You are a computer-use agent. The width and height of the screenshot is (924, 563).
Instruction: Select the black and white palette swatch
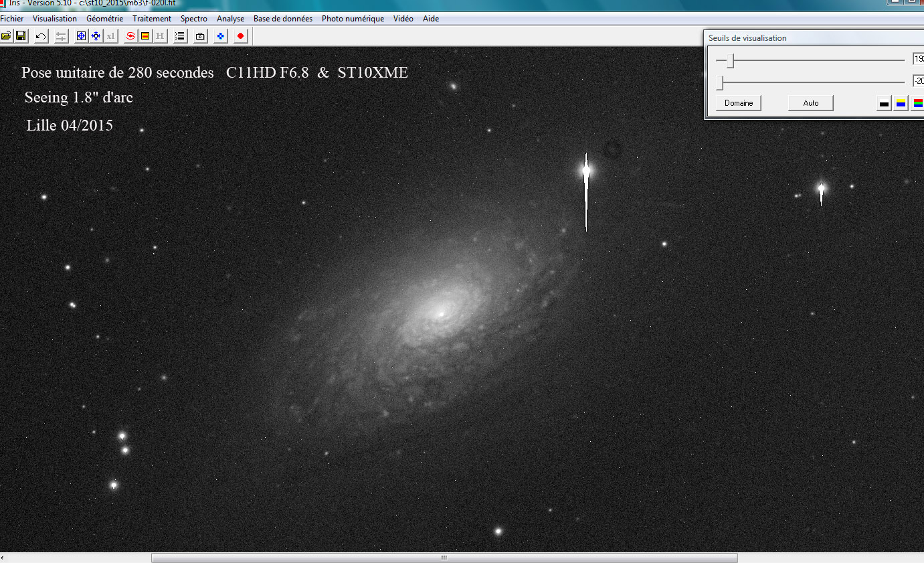click(x=884, y=103)
